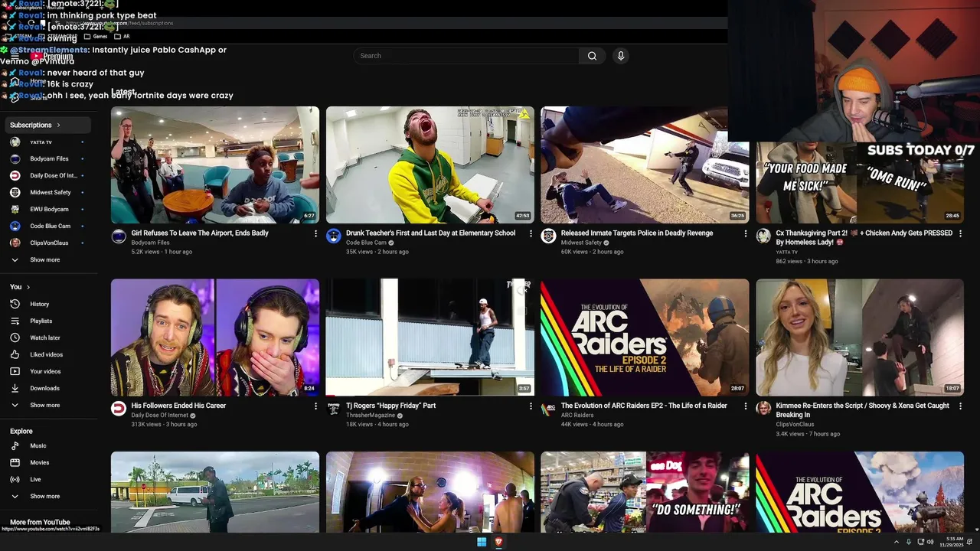Open Watch later from the sidebar
980x551 pixels.
click(x=49, y=337)
